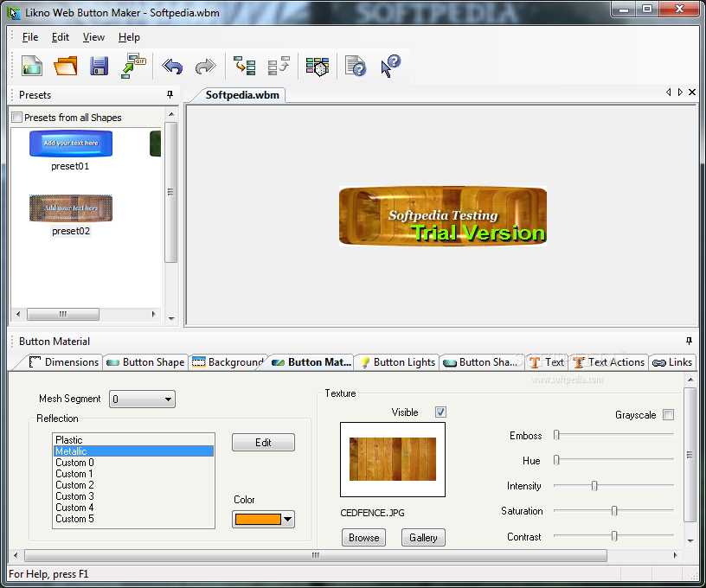
Task: Select the Button Mat... tab
Action: [x=311, y=362]
